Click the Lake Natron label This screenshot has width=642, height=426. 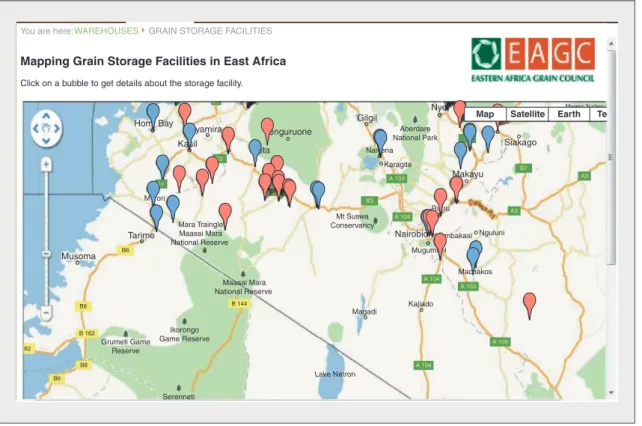coord(335,374)
